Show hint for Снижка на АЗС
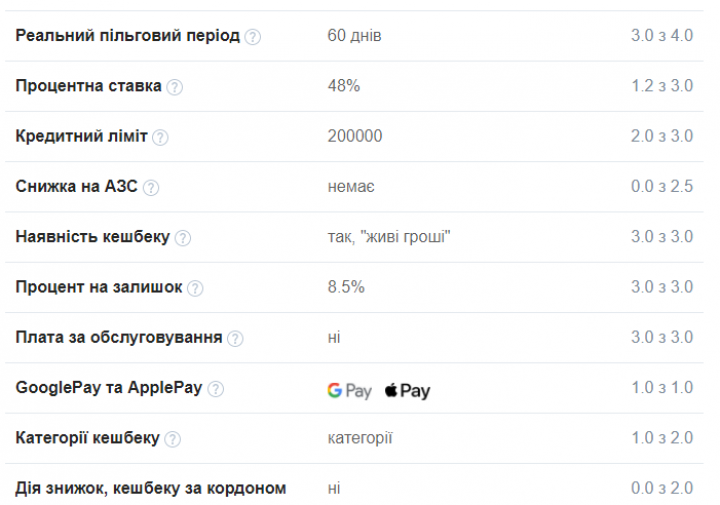This screenshot has height=505, width=720. coord(151,187)
